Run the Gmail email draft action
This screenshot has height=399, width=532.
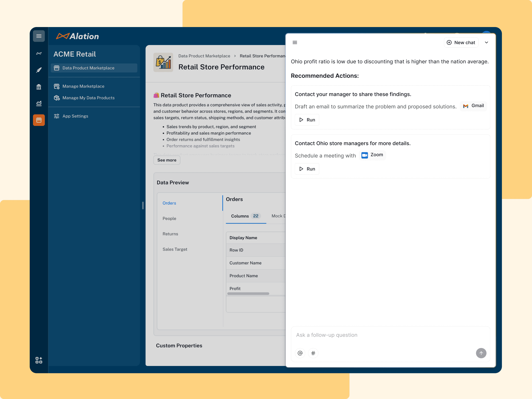coord(307,119)
